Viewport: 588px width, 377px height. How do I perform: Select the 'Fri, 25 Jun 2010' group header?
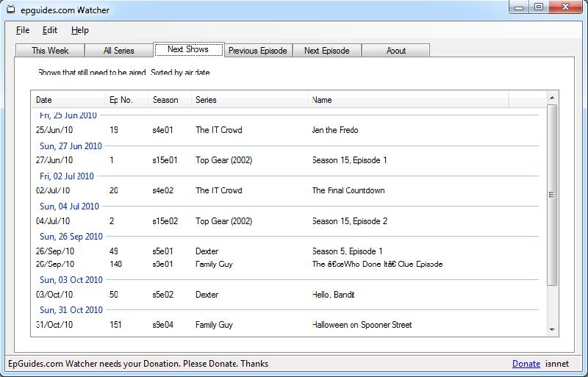[x=68, y=115]
